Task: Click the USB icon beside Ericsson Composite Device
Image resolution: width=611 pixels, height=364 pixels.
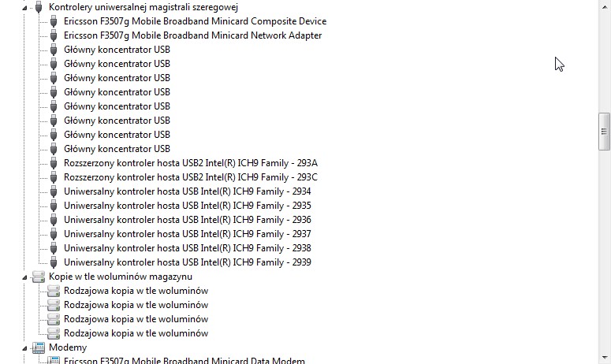Action: [54, 21]
